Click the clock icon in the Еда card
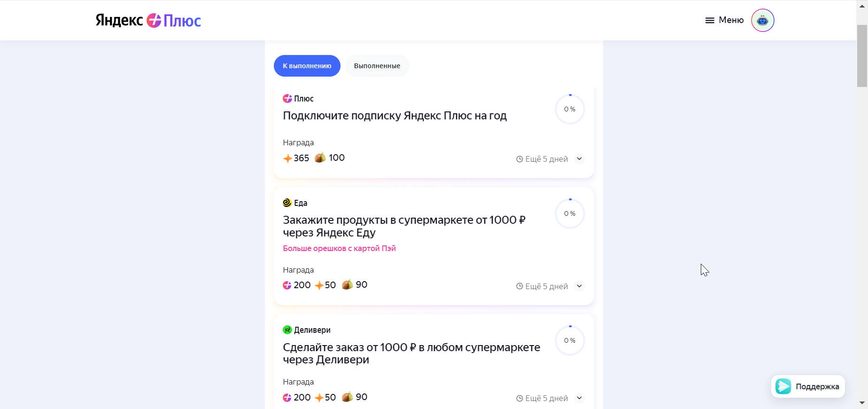This screenshot has height=409, width=868. (x=519, y=286)
